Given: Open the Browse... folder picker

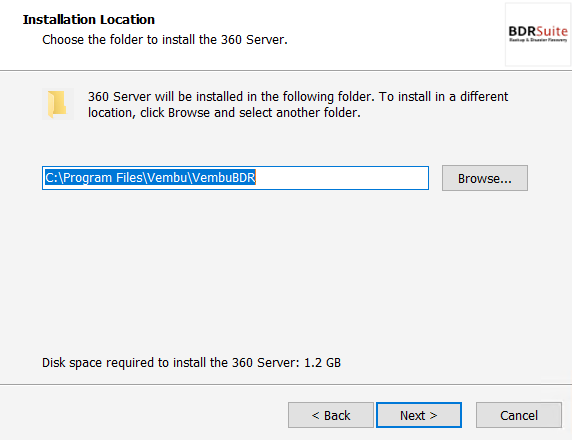Looking at the screenshot, I should coord(485,178).
